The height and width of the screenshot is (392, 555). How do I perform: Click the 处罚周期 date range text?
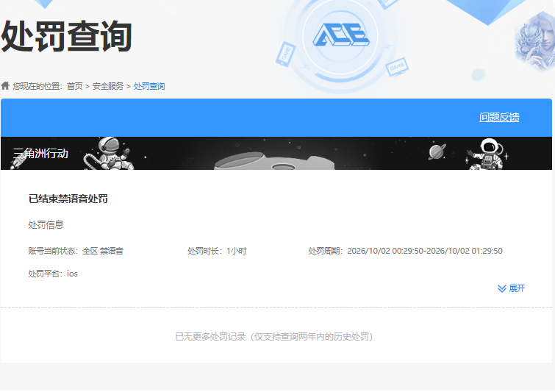pyautogui.click(x=405, y=251)
